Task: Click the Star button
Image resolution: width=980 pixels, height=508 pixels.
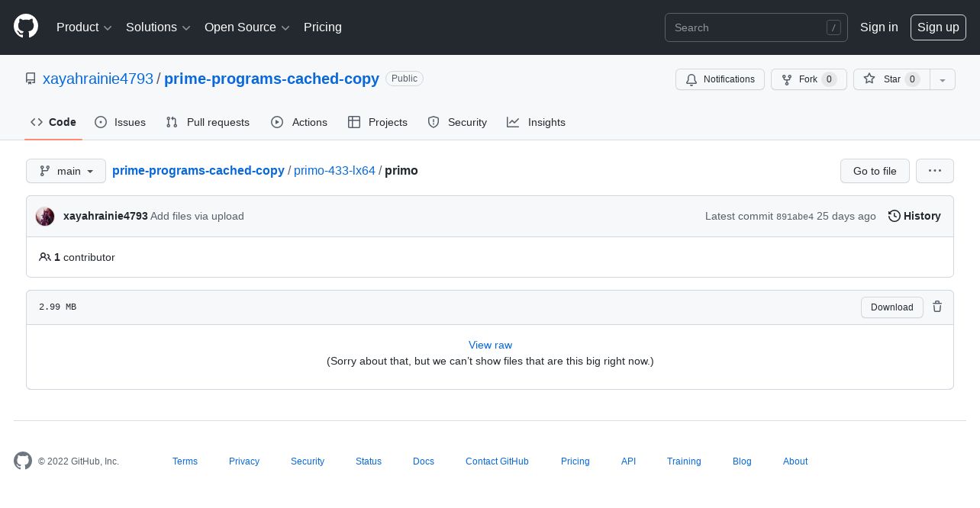Action: [891, 79]
